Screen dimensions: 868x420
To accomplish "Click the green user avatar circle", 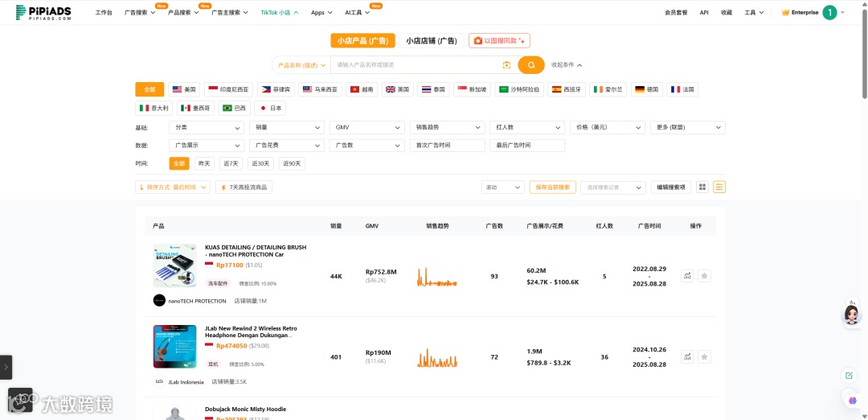I will click(x=829, y=12).
